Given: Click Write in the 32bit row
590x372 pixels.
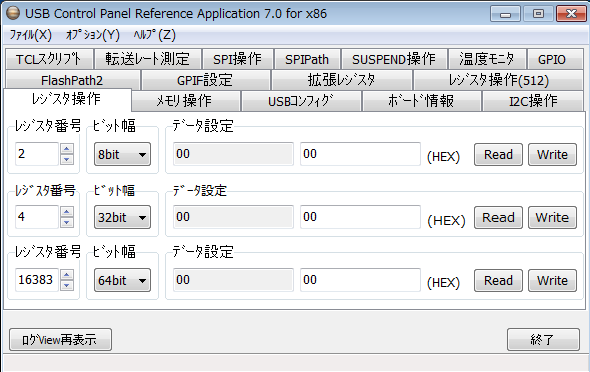Looking at the screenshot, I should tap(552, 217).
